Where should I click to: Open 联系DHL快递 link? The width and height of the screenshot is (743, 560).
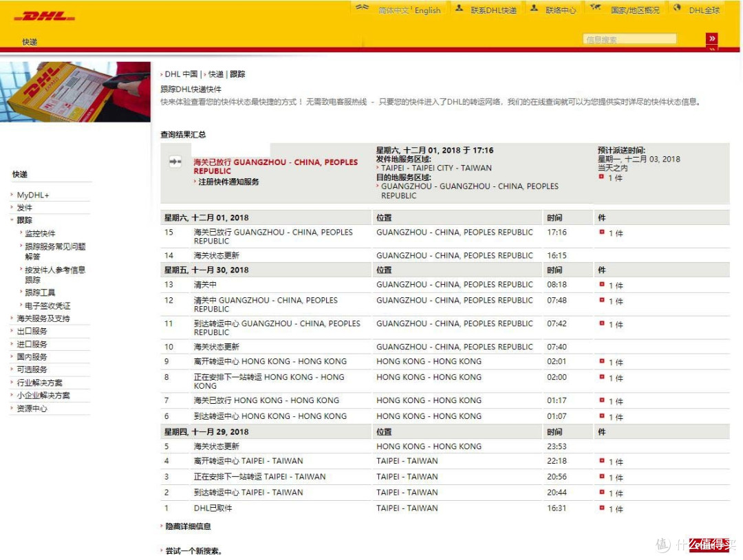pos(493,10)
